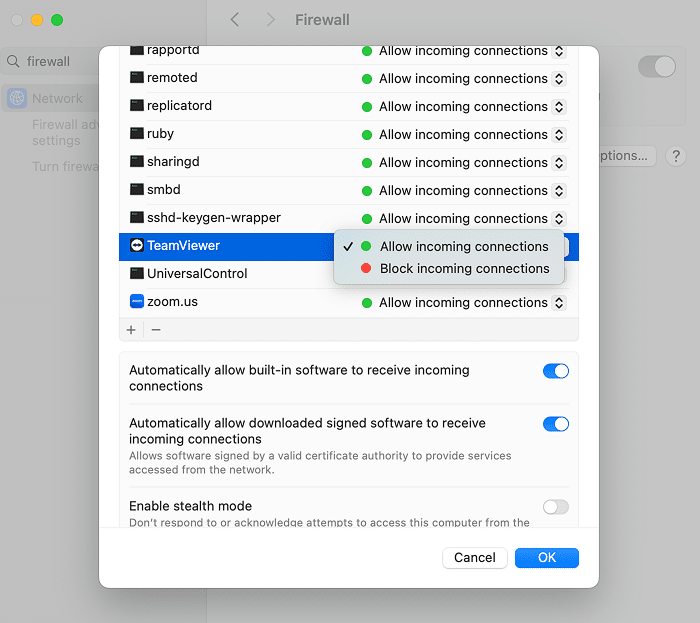Select Block incoming connections menu option
This screenshot has width=700, height=623.
click(x=464, y=269)
